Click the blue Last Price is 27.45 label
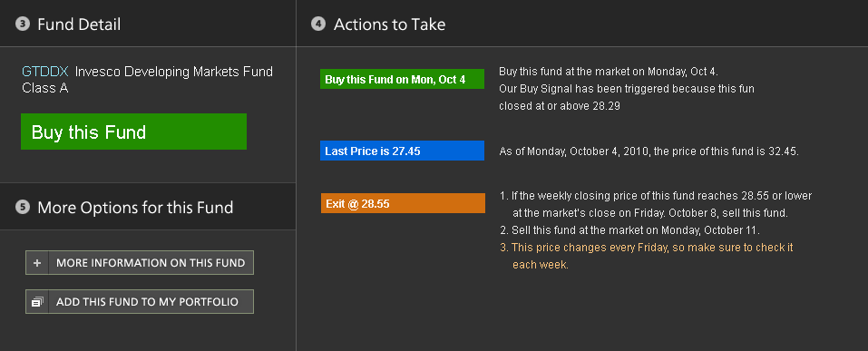This screenshot has width=868, height=351. [x=402, y=151]
